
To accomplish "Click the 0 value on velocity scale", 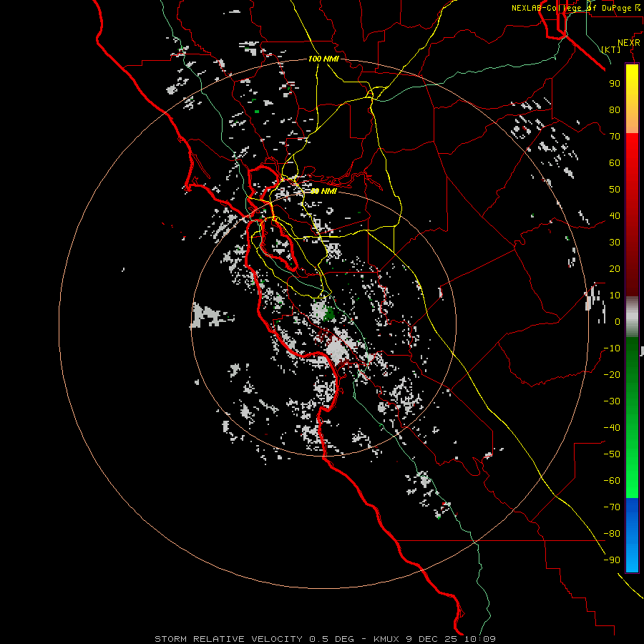I will [618, 322].
